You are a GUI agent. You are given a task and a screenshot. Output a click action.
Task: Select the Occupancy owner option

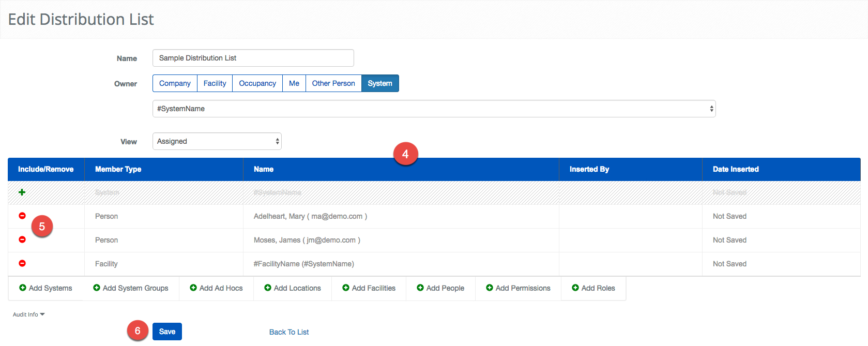[x=257, y=83]
